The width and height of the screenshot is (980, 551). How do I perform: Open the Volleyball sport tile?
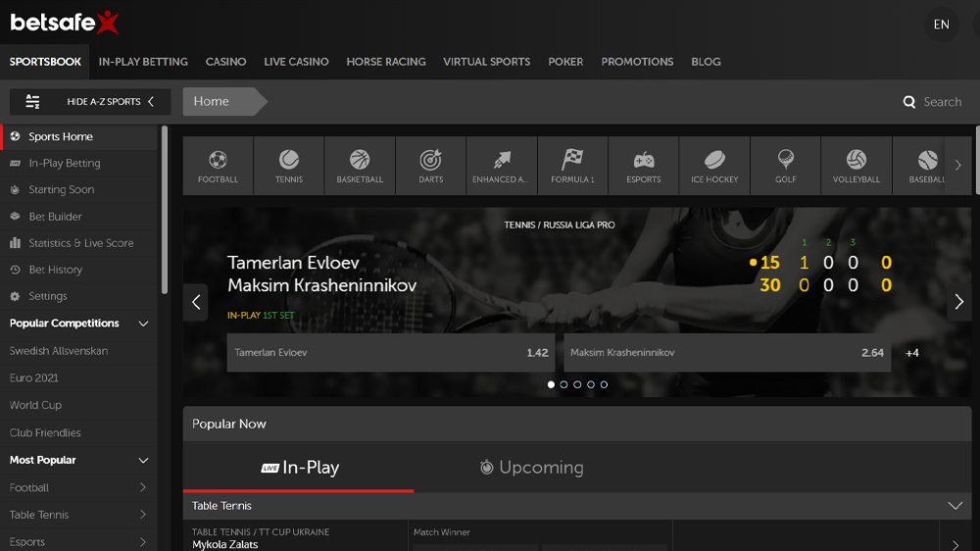click(857, 166)
